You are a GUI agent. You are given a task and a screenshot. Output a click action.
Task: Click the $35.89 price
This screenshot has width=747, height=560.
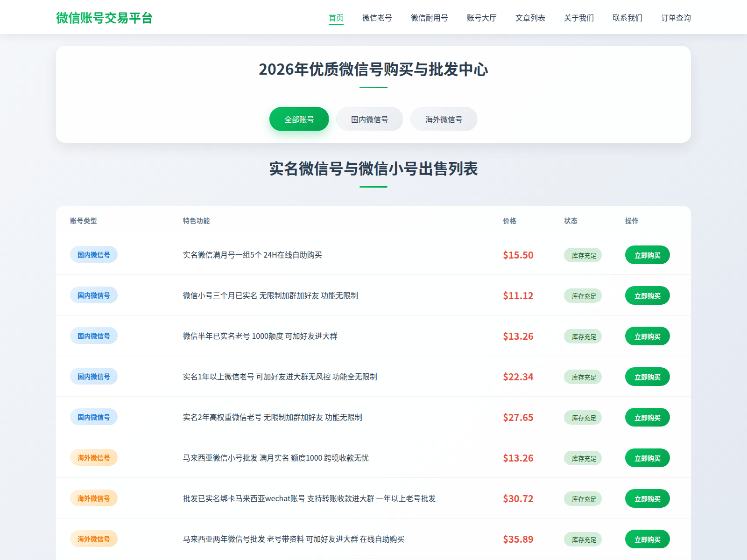518,539
